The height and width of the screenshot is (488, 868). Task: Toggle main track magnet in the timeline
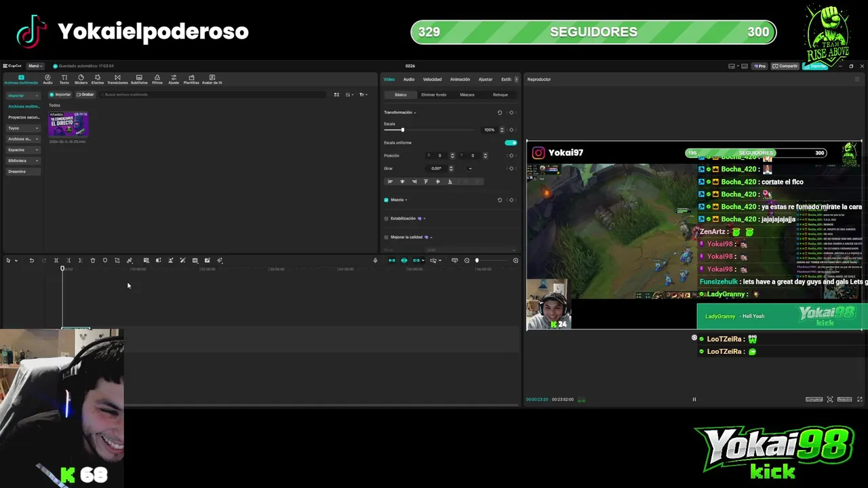[x=391, y=260]
